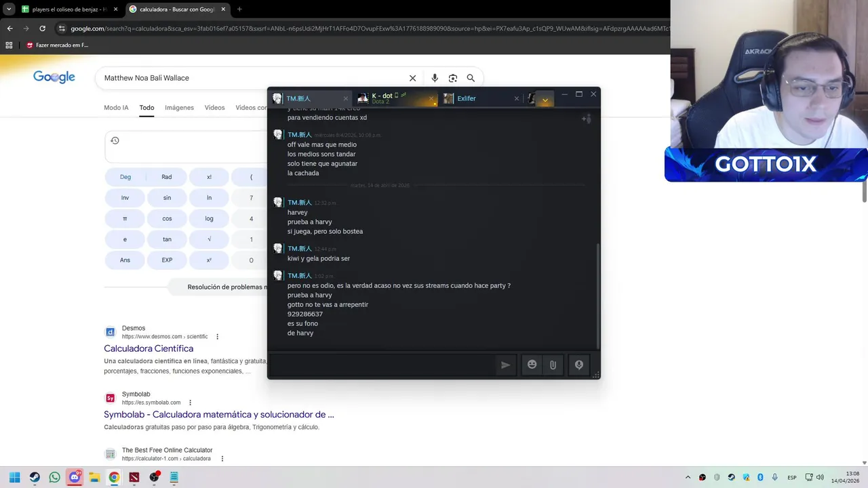The height and width of the screenshot is (488, 868).
Task: Click the x! factorial button
Action: tap(209, 177)
